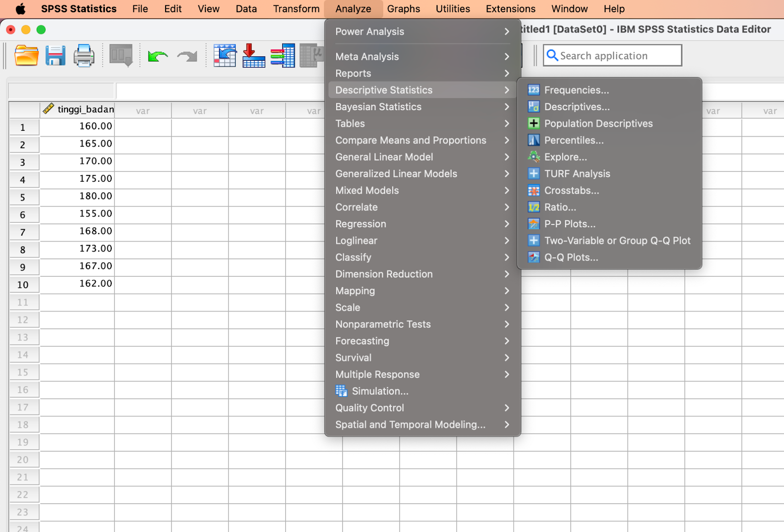Choose Spatial and Temporal Modeling...

click(422, 424)
